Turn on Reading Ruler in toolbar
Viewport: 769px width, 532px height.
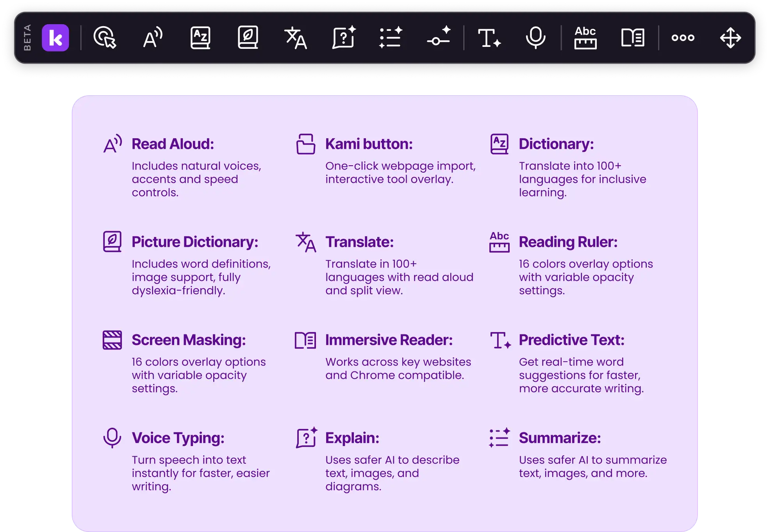pos(585,37)
